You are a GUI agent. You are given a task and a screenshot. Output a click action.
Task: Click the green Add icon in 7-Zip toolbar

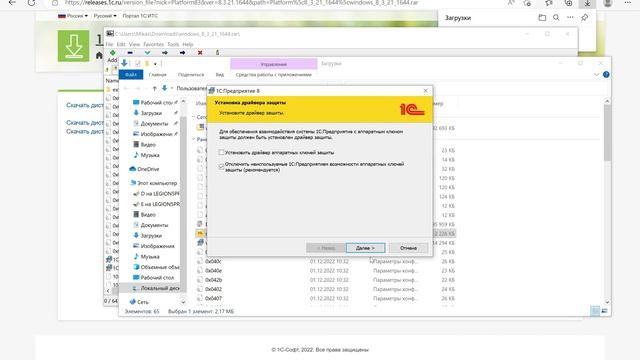(113, 53)
